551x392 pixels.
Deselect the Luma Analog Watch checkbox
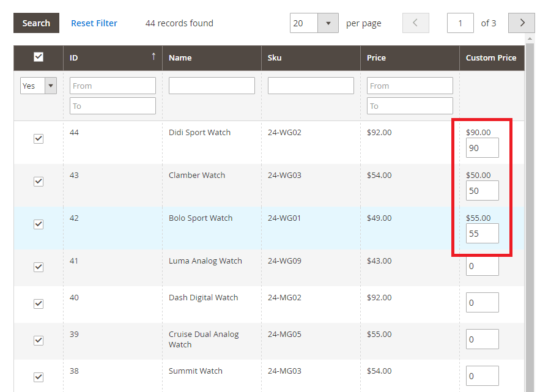click(39, 267)
